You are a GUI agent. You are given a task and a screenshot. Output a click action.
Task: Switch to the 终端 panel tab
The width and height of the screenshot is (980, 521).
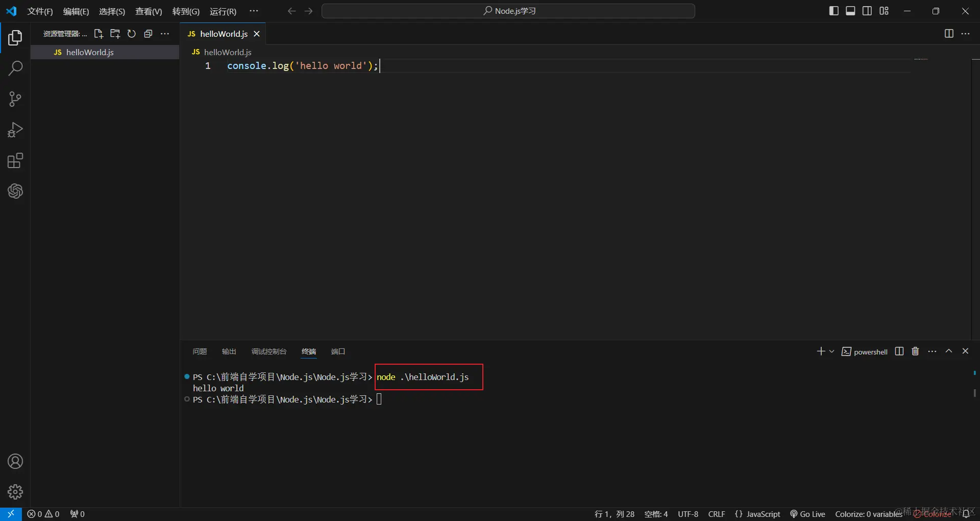click(309, 351)
